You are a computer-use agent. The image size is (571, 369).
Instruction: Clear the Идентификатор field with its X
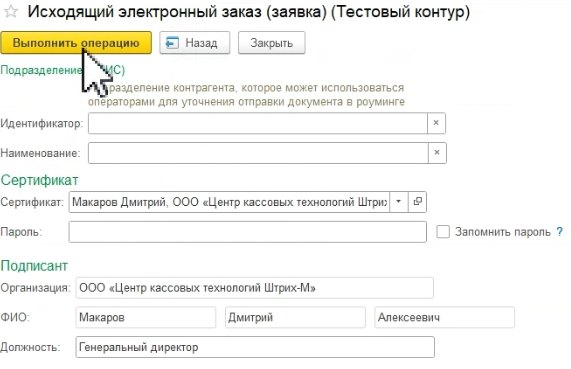point(436,123)
